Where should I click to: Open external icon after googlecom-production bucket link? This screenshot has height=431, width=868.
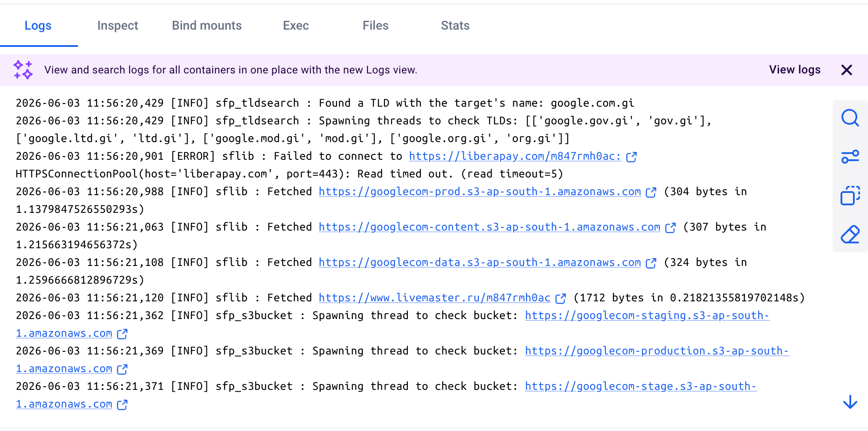coord(122,369)
